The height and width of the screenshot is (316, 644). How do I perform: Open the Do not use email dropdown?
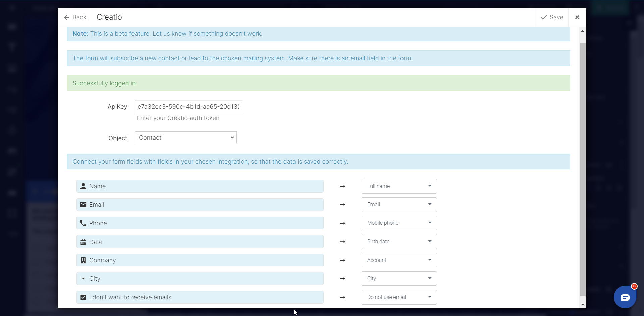[399, 297]
